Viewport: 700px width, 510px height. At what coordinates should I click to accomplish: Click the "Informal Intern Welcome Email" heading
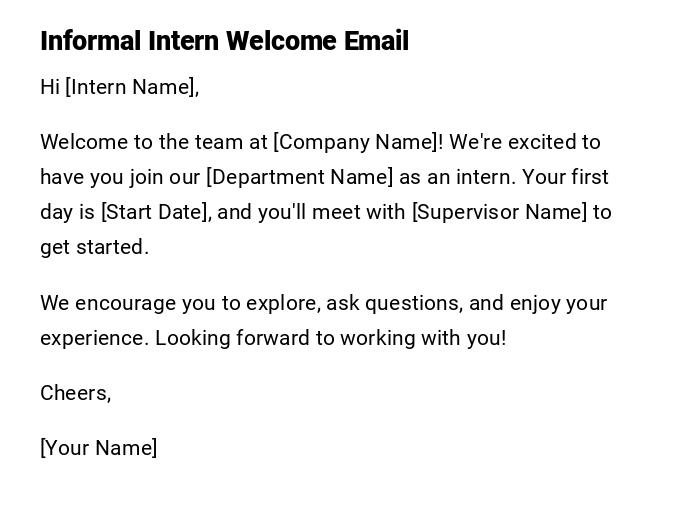click(224, 41)
